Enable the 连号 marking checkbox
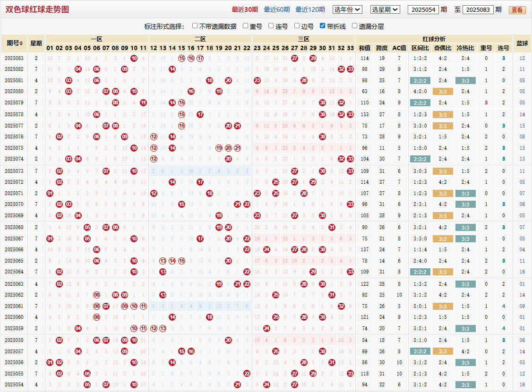Image resolution: width=532 pixels, height=392 pixels. coord(271,26)
